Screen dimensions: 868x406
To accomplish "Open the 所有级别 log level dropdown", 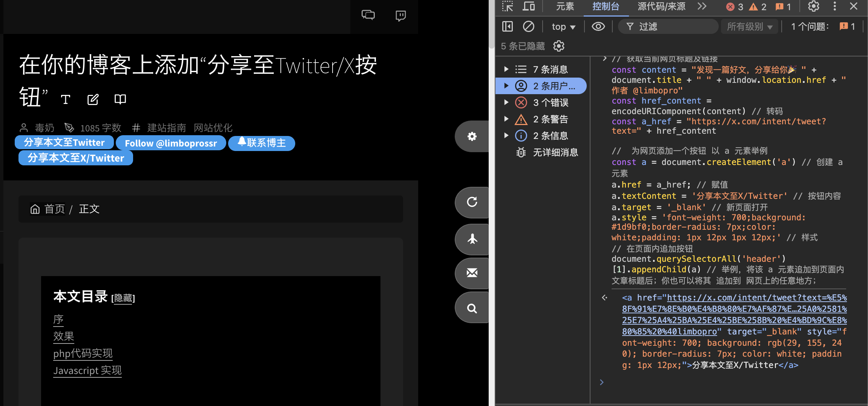I will (749, 26).
